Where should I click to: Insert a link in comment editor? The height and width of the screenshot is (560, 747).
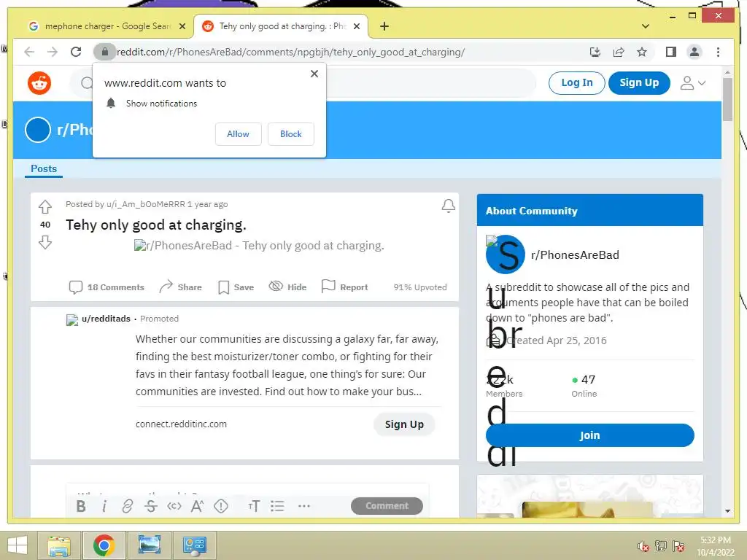click(127, 506)
